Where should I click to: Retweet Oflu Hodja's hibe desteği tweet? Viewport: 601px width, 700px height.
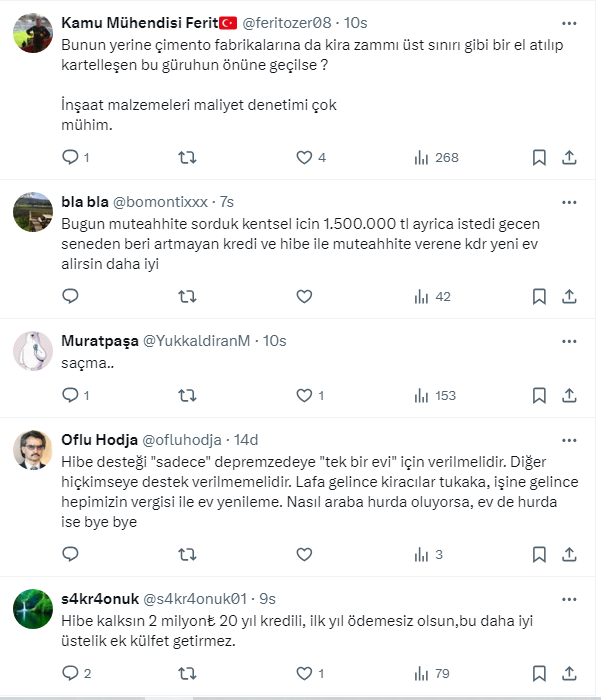(186, 554)
